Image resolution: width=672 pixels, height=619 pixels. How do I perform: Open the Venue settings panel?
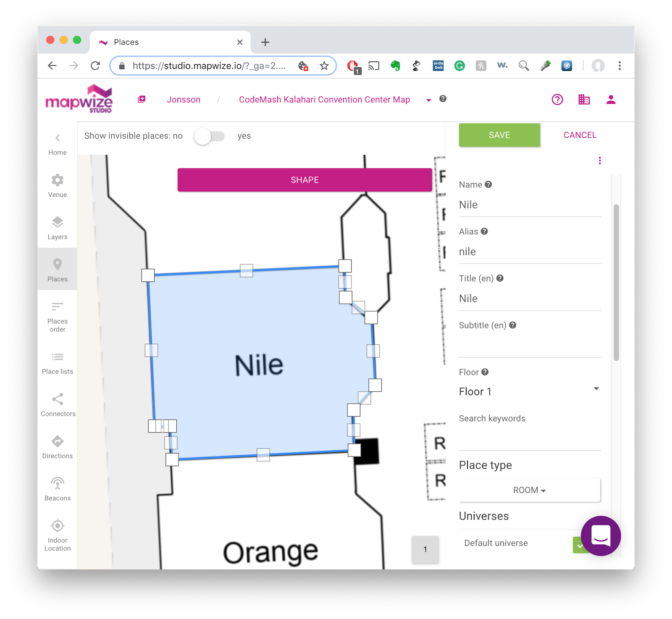click(x=57, y=186)
